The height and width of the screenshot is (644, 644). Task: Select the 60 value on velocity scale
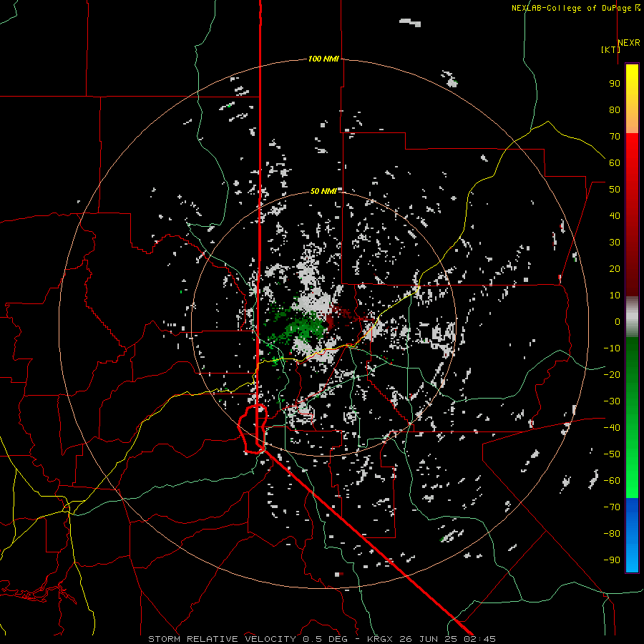click(x=615, y=163)
